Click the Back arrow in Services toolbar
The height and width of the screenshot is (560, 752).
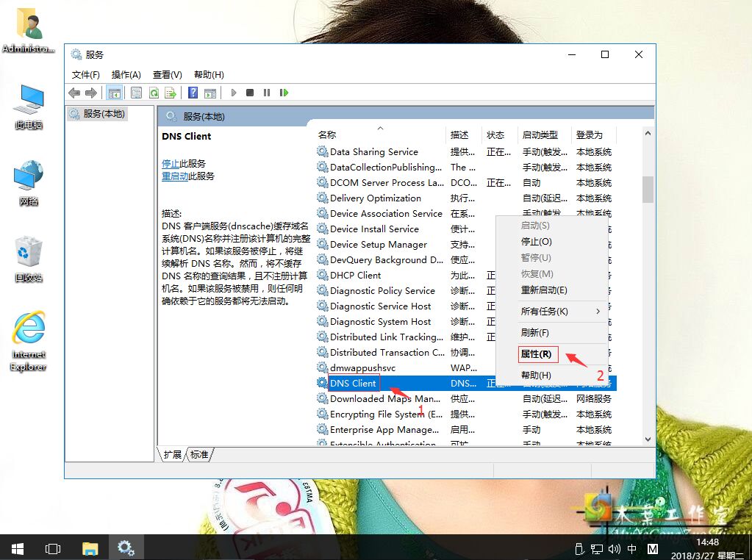[x=74, y=93]
